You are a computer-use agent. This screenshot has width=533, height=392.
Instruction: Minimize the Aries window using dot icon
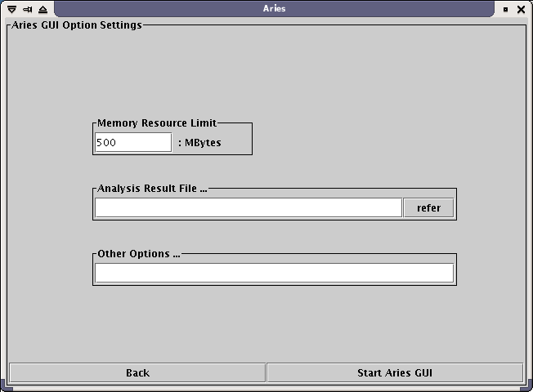click(505, 9)
